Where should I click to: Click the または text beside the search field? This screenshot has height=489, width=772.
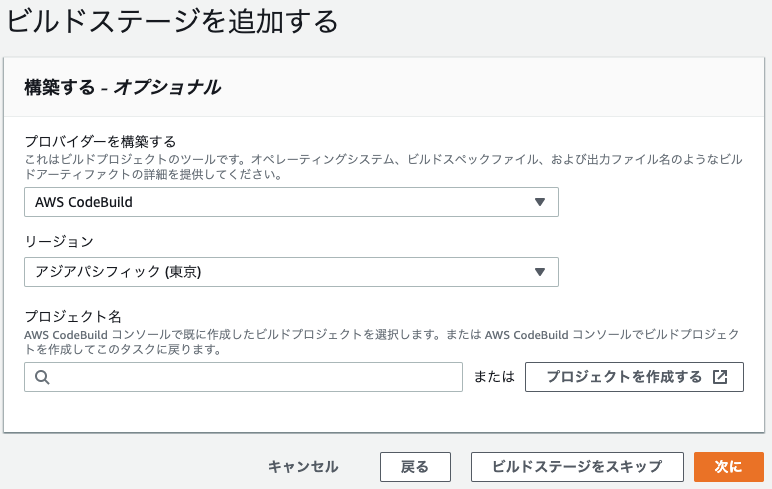coord(494,377)
